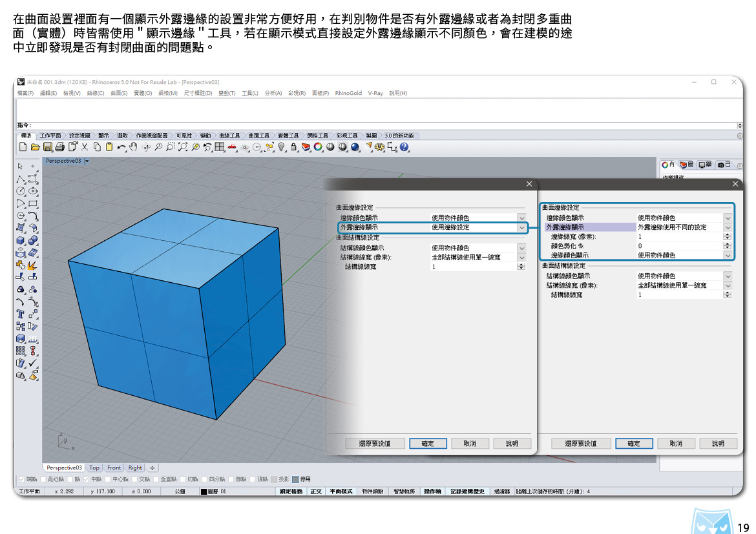Click 取消 in the left dialog
This screenshot has height=534, width=756.
470,444
